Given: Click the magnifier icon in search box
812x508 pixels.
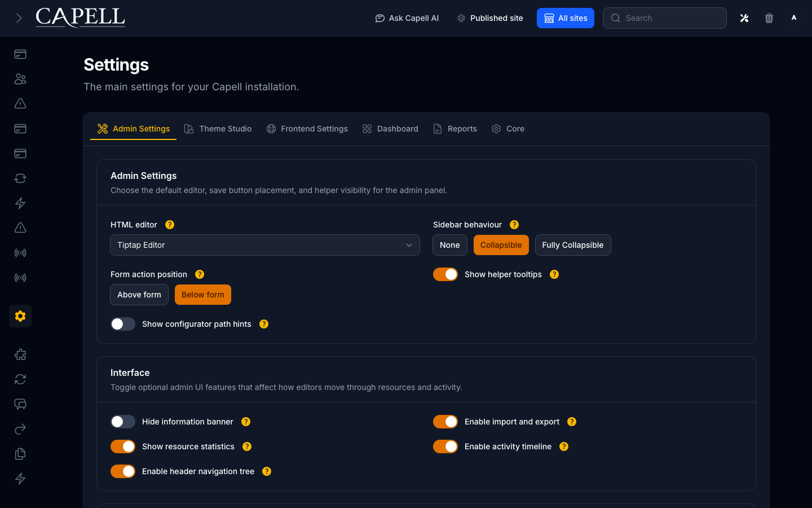Looking at the screenshot, I should (616, 18).
